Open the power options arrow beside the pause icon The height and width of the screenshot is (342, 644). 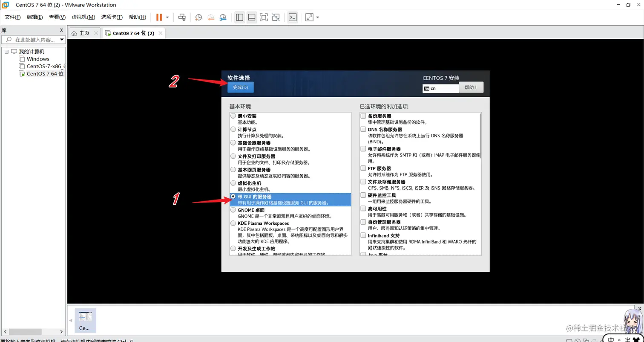pos(167,17)
